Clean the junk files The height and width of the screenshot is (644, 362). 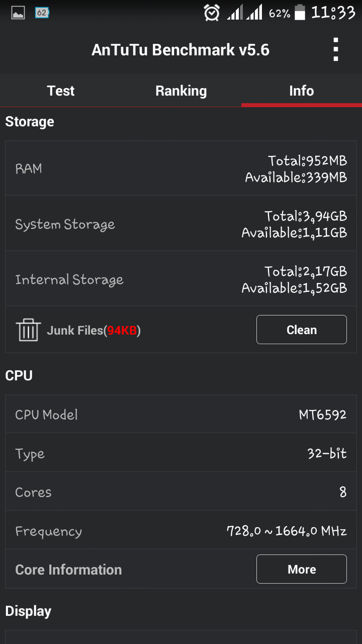(x=302, y=330)
